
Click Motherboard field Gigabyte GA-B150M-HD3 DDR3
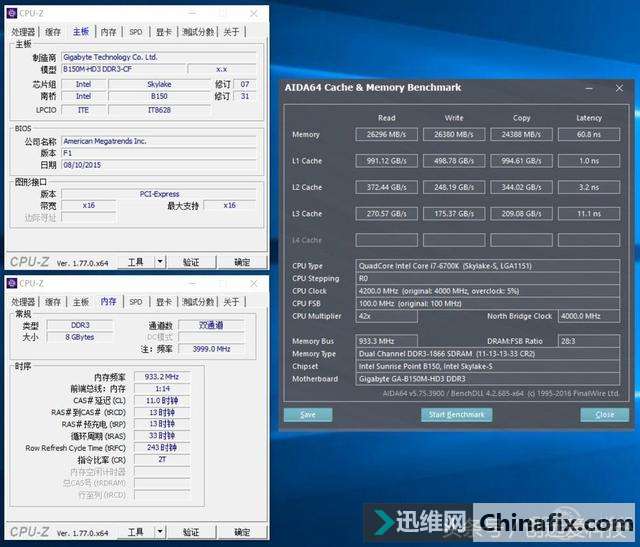[488, 379]
